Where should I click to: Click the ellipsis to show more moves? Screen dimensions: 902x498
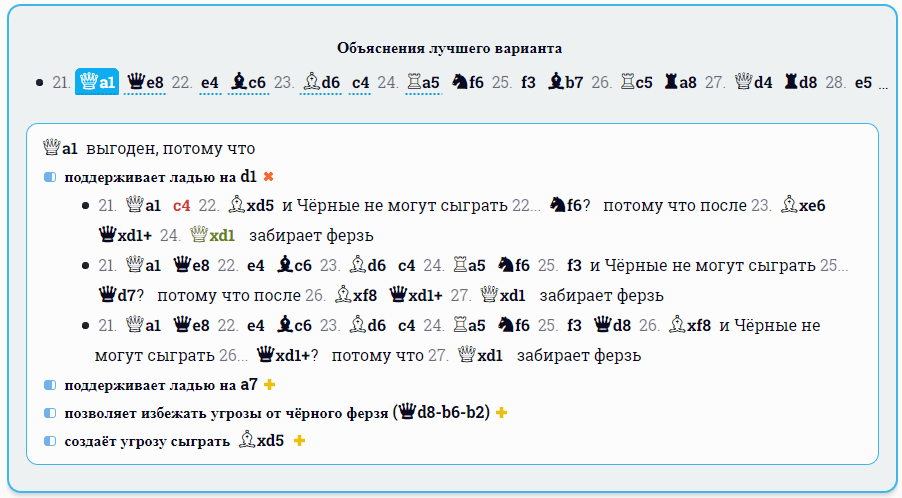883,84
